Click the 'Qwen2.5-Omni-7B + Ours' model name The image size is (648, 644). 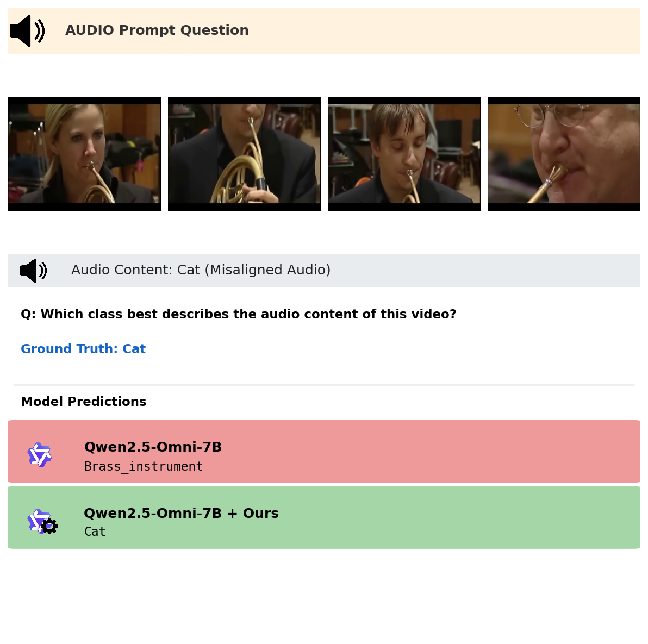tap(181, 514)
